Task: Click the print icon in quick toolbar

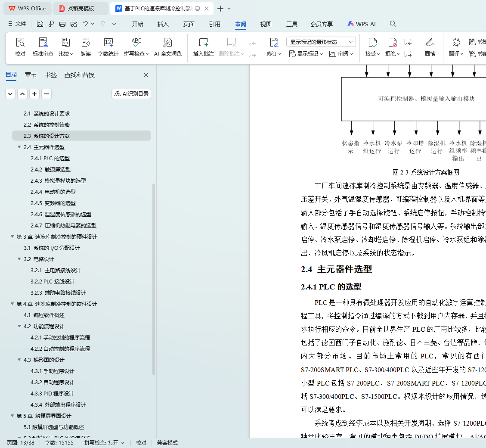Action: 62,24
